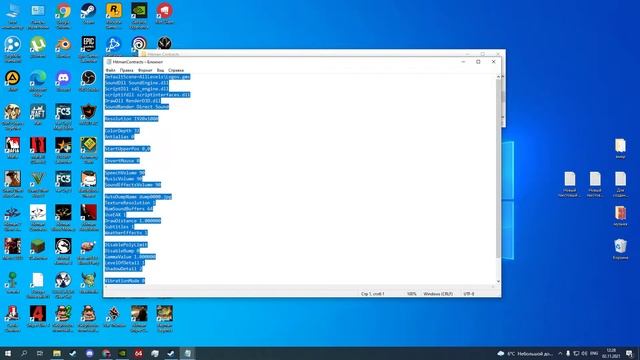Open the Windows Start menu
This screenshot has height=360, width=640.
click(7, 353)
